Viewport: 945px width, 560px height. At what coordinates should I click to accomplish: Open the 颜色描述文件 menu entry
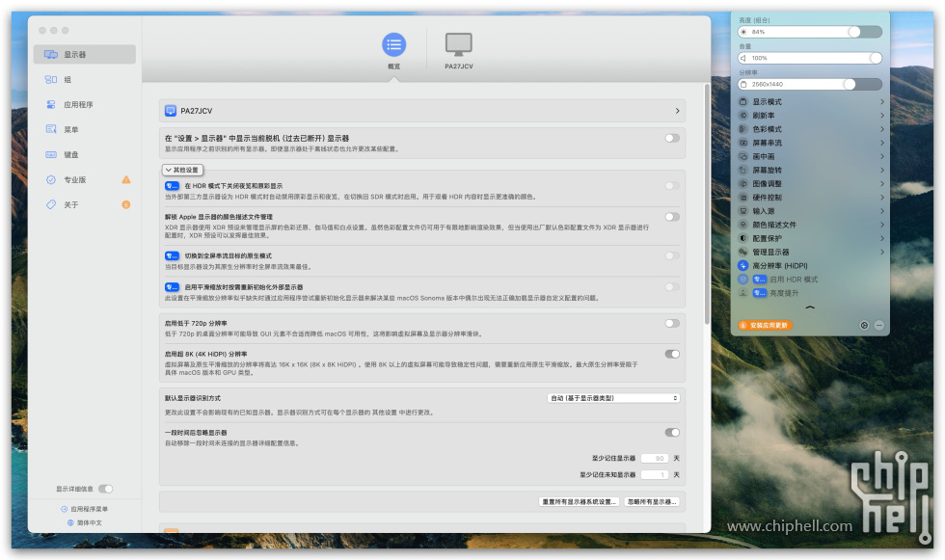pyautogui.click(x=811, y=225)
